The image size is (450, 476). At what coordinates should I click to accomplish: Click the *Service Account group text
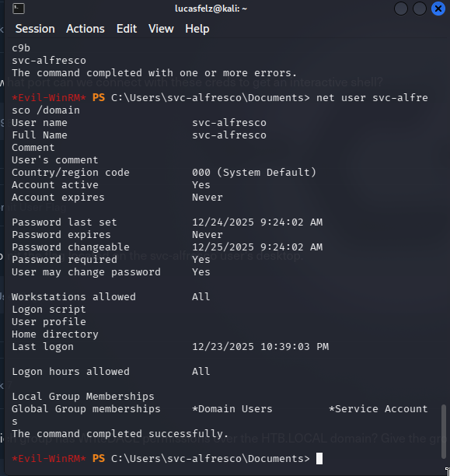click(378, 409)
